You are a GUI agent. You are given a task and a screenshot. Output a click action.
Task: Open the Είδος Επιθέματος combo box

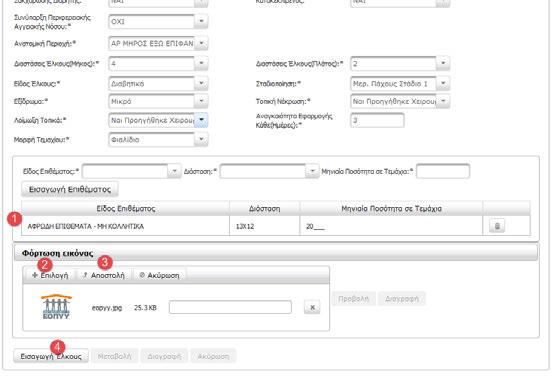click(x=131, y=171)
